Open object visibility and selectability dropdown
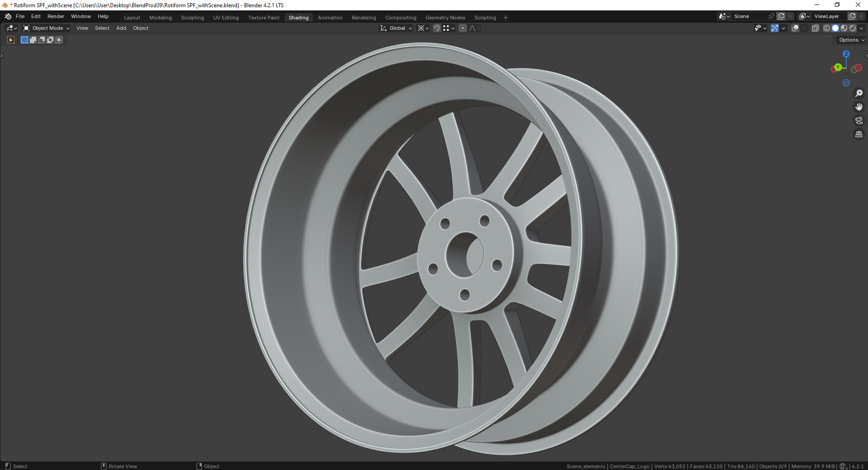Viewport: 868px width, 470px height. [x=761, y=28]
